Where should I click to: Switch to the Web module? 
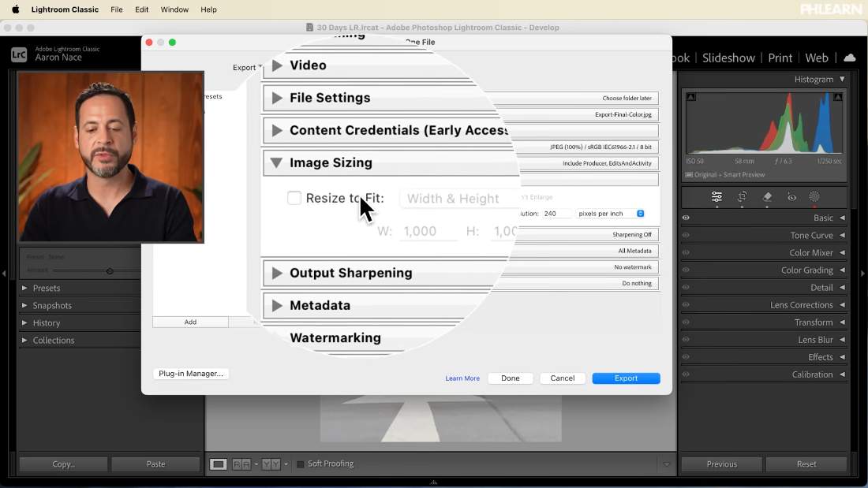click(x=817, y=58)
